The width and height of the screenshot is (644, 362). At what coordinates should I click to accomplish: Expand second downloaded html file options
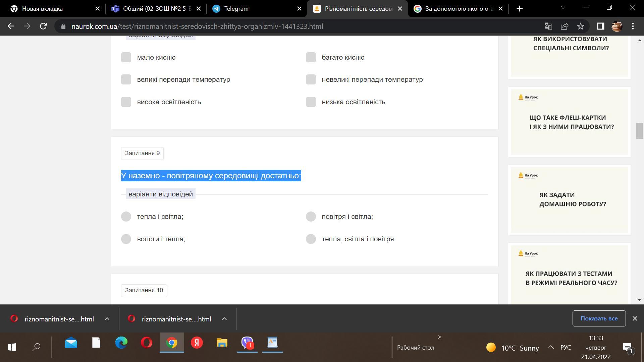pyautogui.click(x=224, y=319)
